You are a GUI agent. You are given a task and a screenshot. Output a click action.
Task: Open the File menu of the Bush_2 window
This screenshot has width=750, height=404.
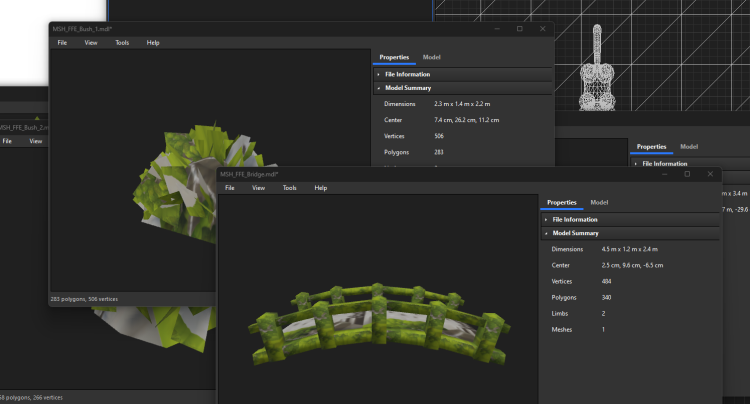[7, 141]
